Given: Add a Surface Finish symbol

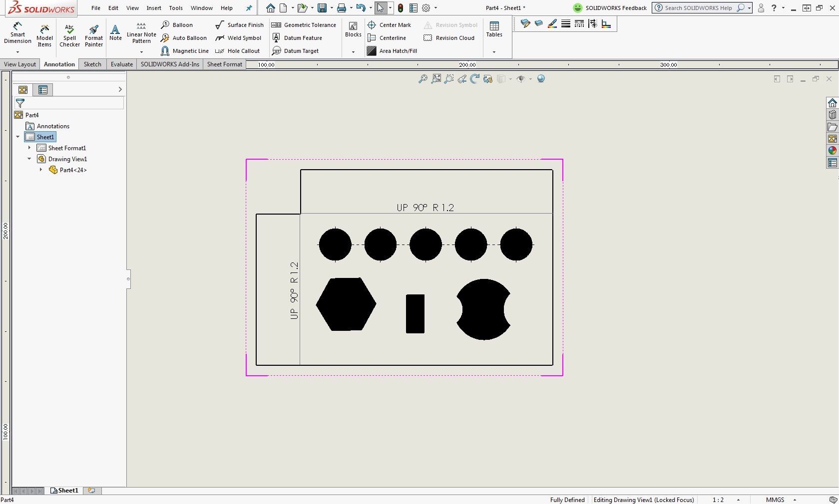Looking at the screenshot, I should [239, 25].
